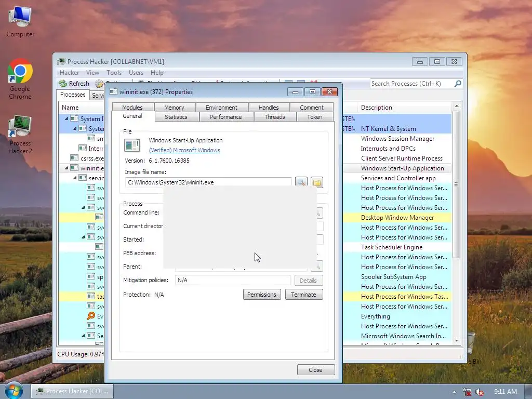The height and width of the screenshot is (399, 532).
Task: Click the Process Hacker title bar icon
Action: click(x=61, y=61)
